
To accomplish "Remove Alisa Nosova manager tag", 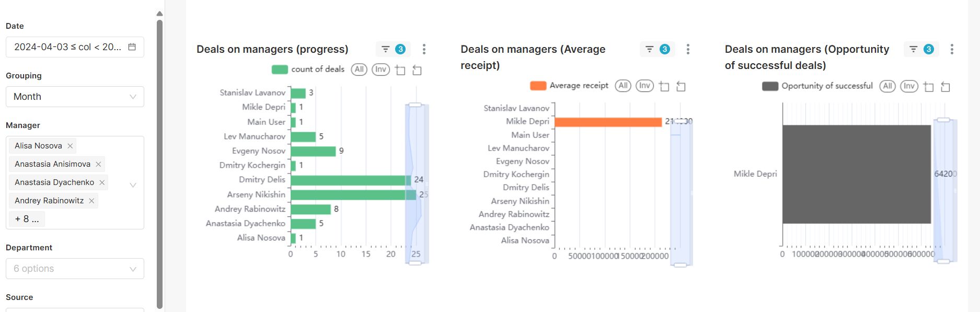I will pyautogui.click(x=70, y=146).
